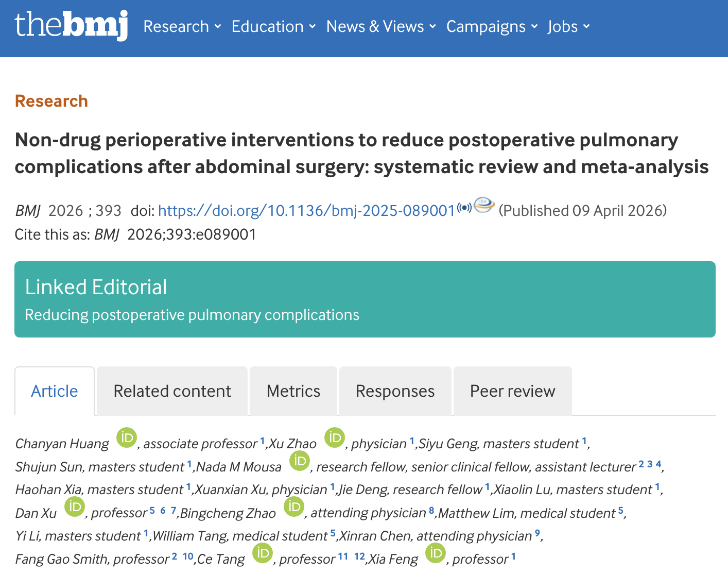Image resolution: width=728 pixels, height=574 pixels.
Task: Open Ce Tang's ORCID iD icon
Action: pyautogui.click(x=262, y=553)
